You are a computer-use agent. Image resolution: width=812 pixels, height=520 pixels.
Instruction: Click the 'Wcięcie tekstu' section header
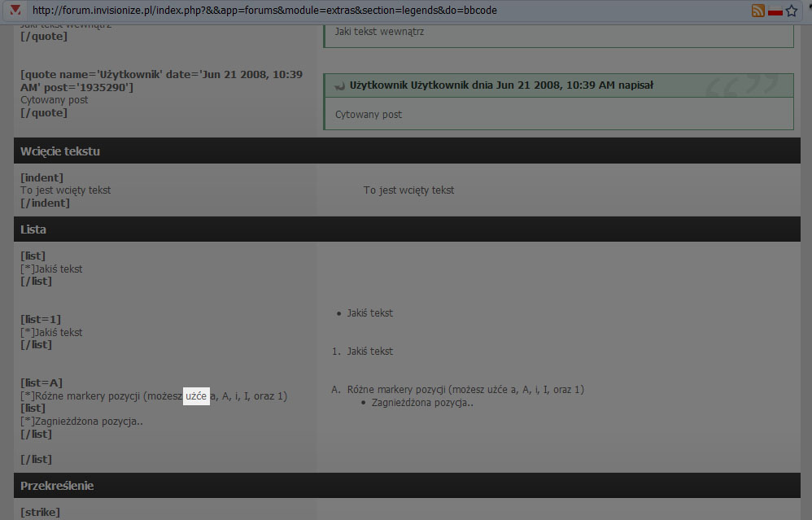(60, 151)
